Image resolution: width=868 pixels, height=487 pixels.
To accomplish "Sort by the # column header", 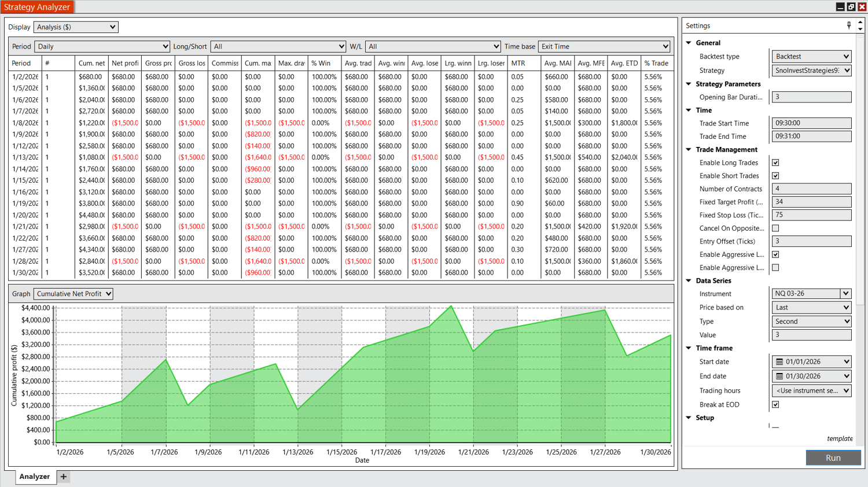I will coord(58,63).
